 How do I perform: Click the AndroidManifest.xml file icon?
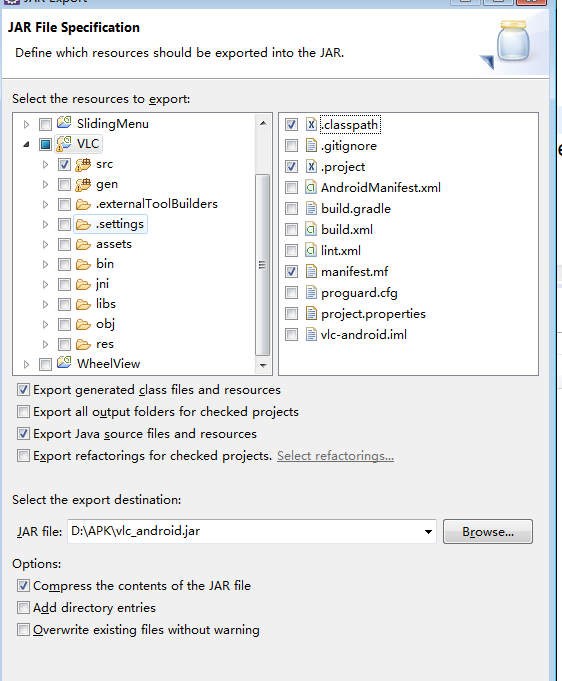pos(311,188)
